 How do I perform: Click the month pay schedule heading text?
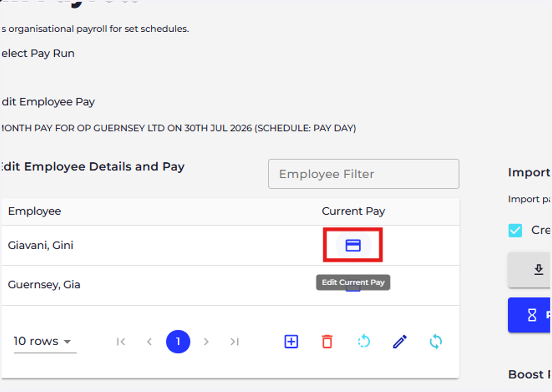click(x=178, y=128)
